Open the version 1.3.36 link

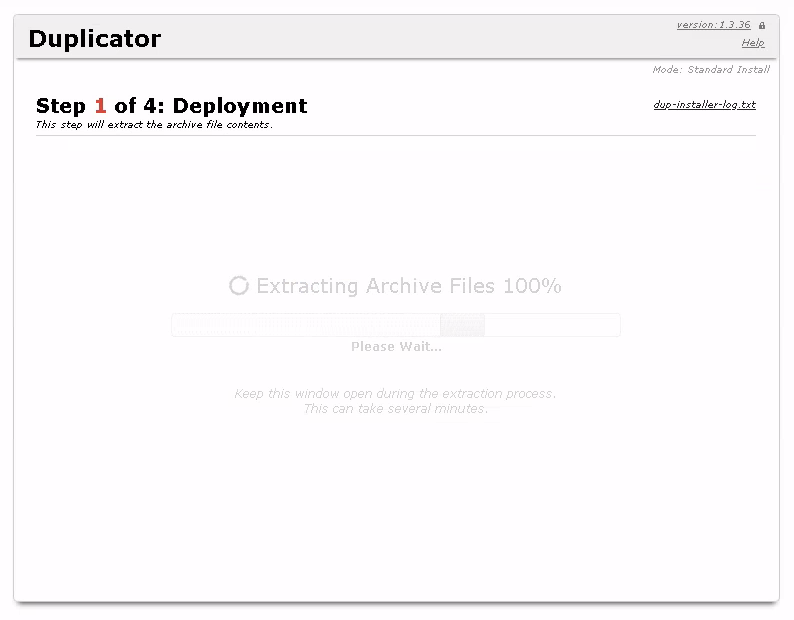tap(713, 25)
